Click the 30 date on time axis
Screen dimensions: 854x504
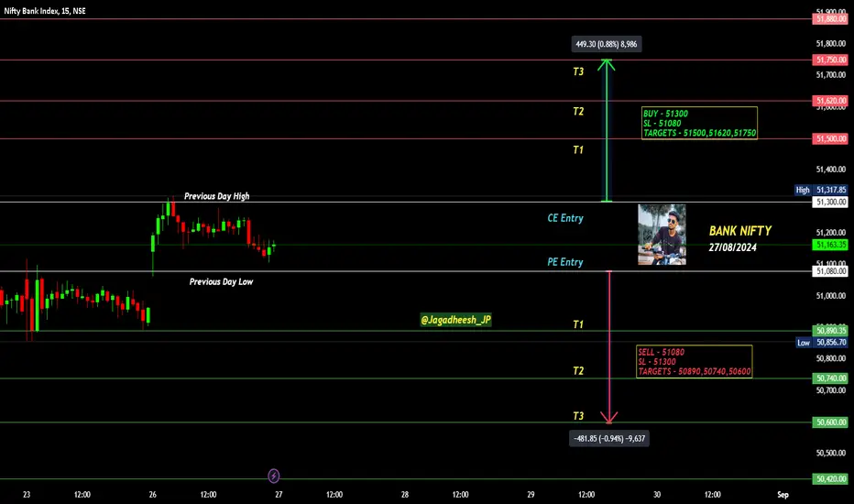click(x=657, y=495)
